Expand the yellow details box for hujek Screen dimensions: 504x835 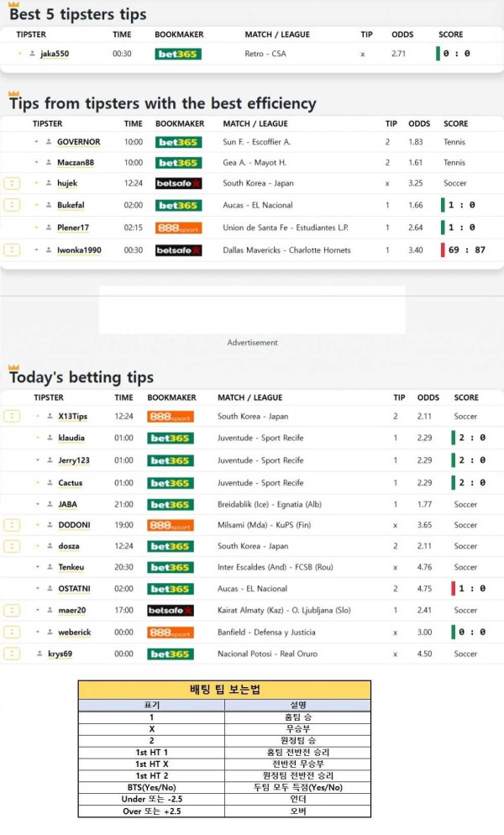click(12, 182)
